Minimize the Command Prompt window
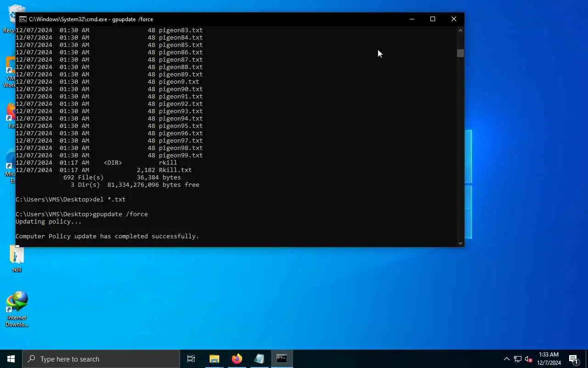 coord(412,19)
